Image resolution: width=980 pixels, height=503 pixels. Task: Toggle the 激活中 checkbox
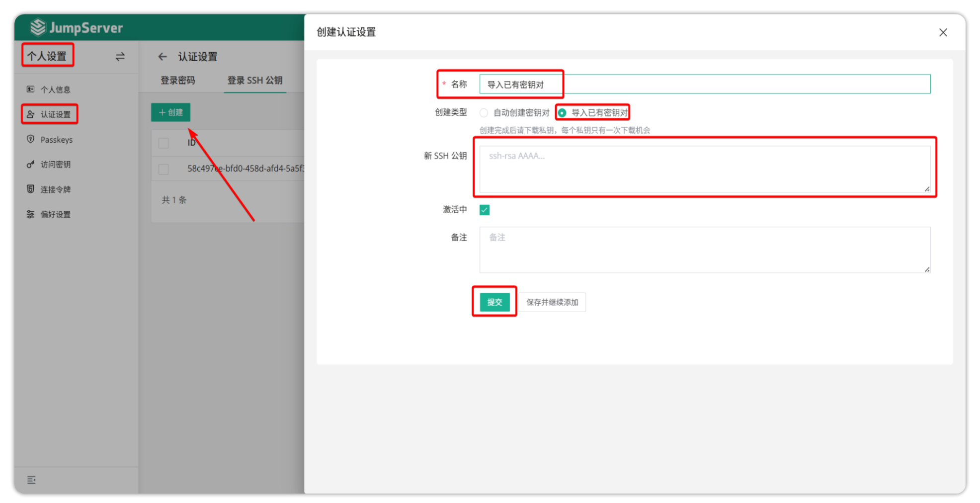(485, 210)
